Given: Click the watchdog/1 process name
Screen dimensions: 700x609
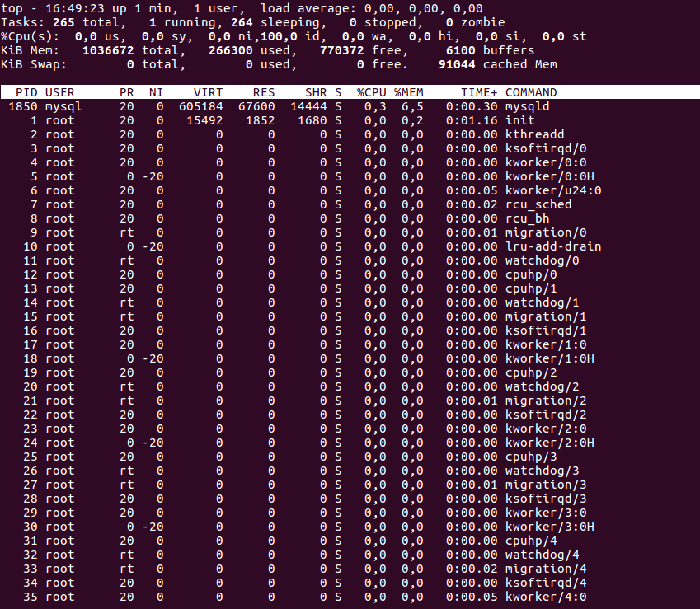Looking at the screenshot, I should click(x=542, y=302).
